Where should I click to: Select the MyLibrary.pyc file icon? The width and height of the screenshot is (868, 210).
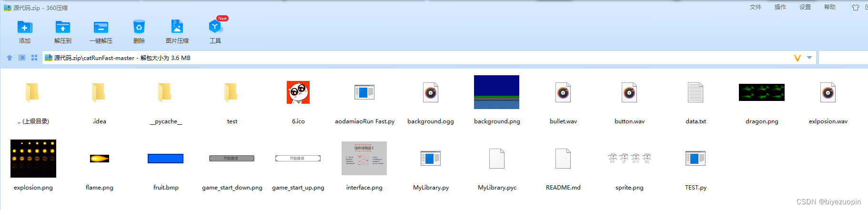click(497, 159)
